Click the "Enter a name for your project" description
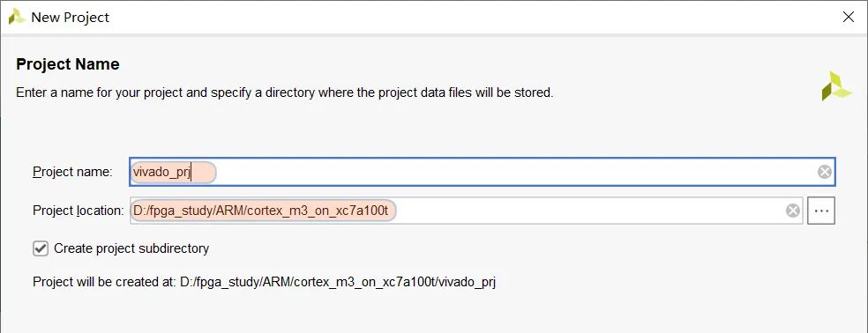Image resolution: width=868 pixels, height=333 pixels. pyautogui.click(x=285, y=92)
